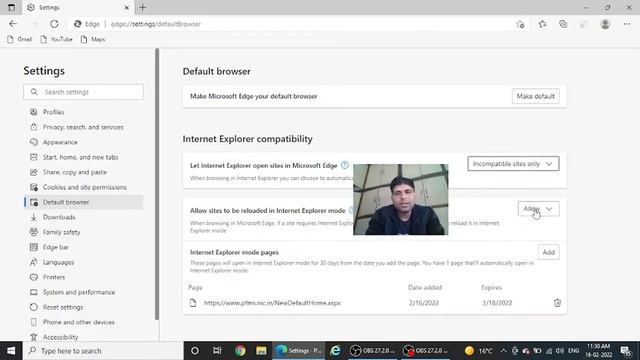This screenshot has height=360, width=640.
Task: Switch to Edge Settings taskbar item
Action: pyautogui.click(x=298, y=351)
